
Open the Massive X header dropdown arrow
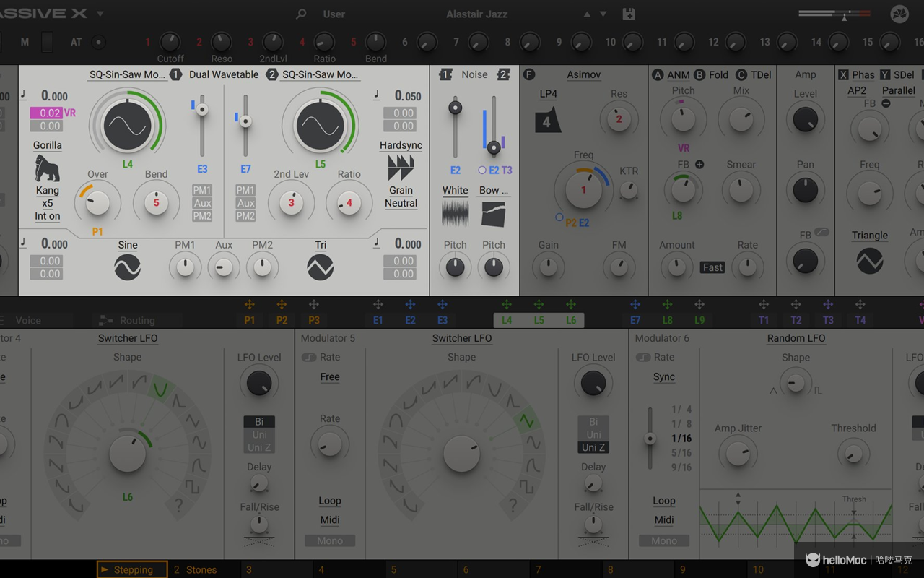tap(100, 14)
